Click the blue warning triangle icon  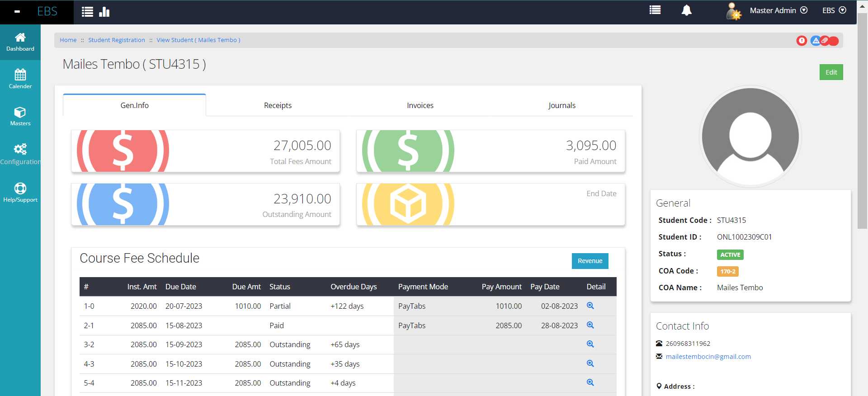click(x=815, y=41)
